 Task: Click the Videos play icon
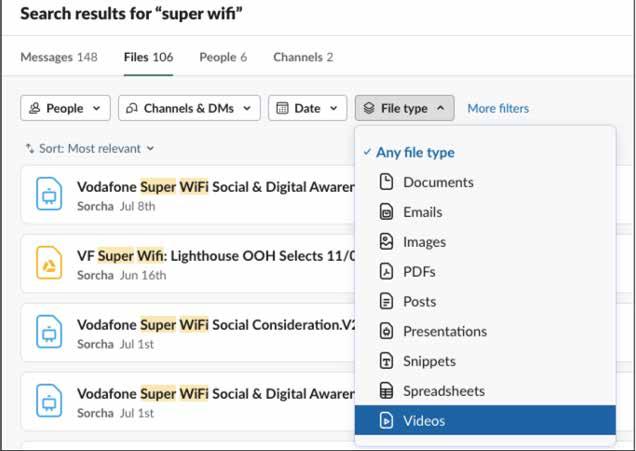tap(386, 421)
